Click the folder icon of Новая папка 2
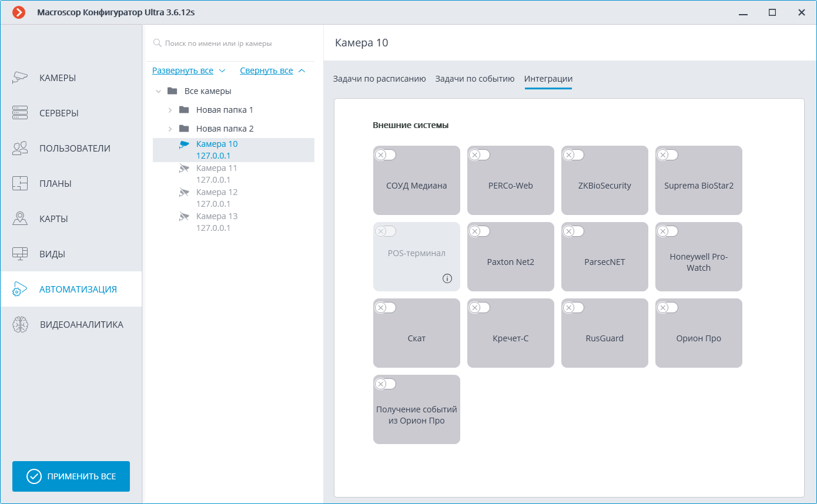 [x=184, y=129]
